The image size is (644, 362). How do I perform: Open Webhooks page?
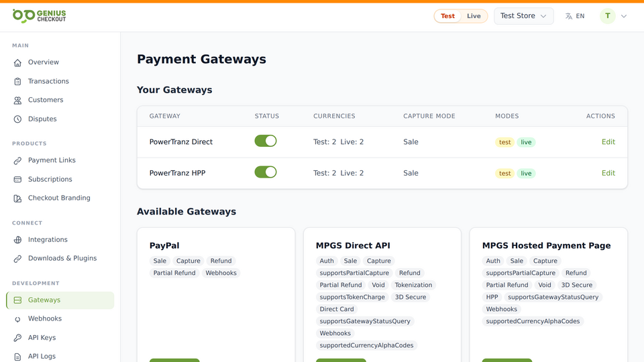click(x=60, y=318)
